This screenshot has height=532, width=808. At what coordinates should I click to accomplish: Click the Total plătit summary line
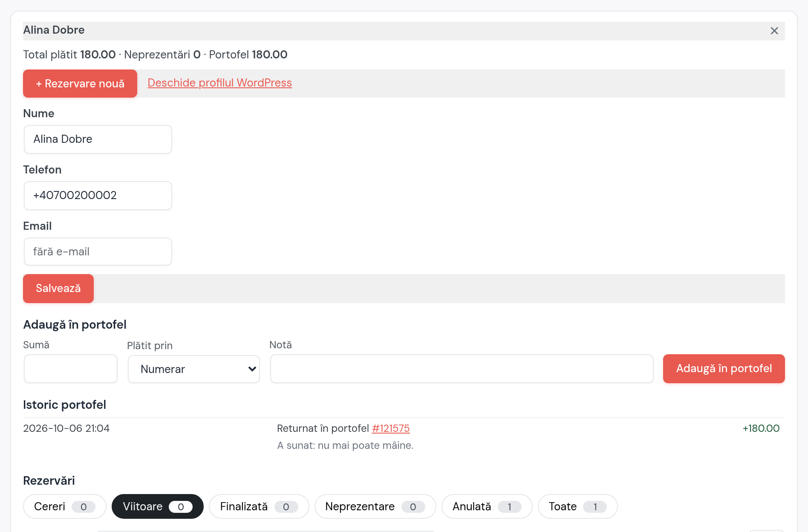(x=155, y=55)
